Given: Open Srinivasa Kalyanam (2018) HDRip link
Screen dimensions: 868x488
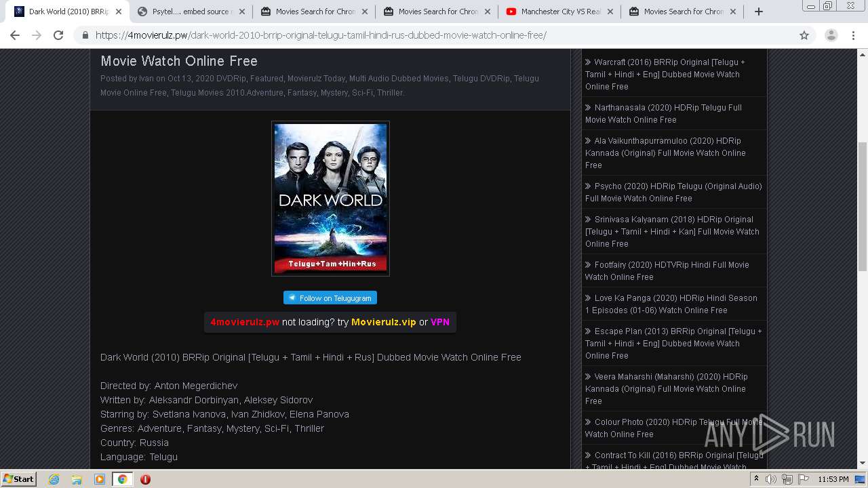Looking at the screenshot, I should coord(672,231).
